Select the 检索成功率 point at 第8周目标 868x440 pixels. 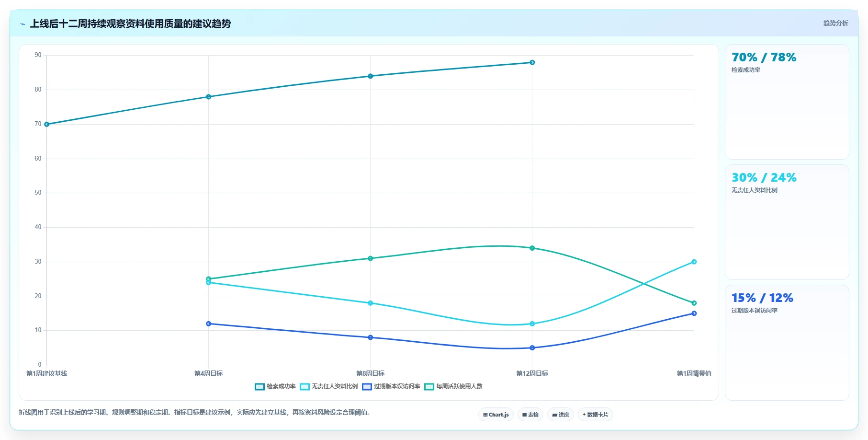pyautogui.click(x=371, y=76)
